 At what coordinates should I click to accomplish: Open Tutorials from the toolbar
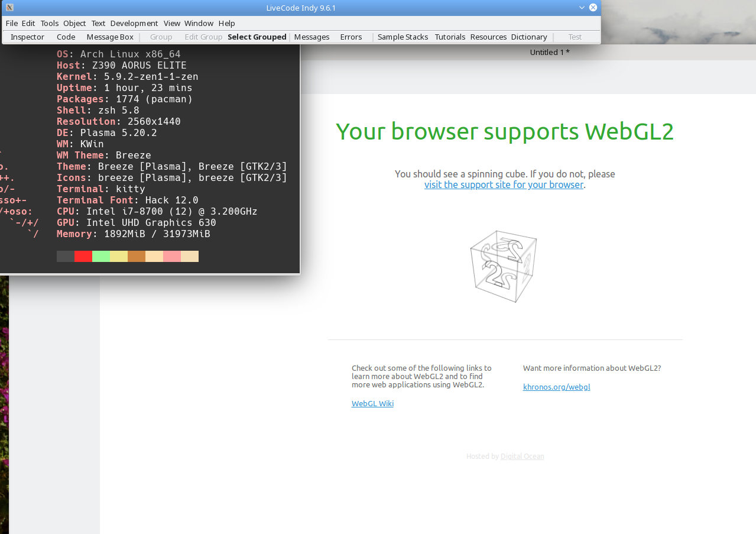450,37
